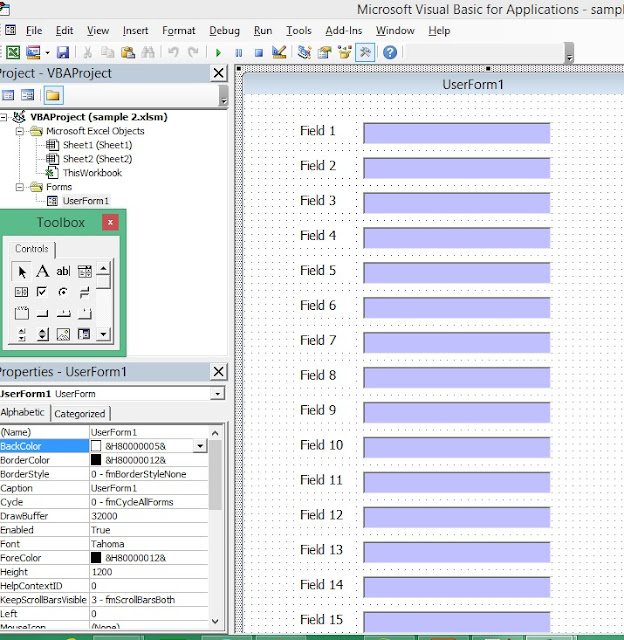This screenshot has height=640, width=624.
Task: Open the Tools menu
Action: pos(299,31)
